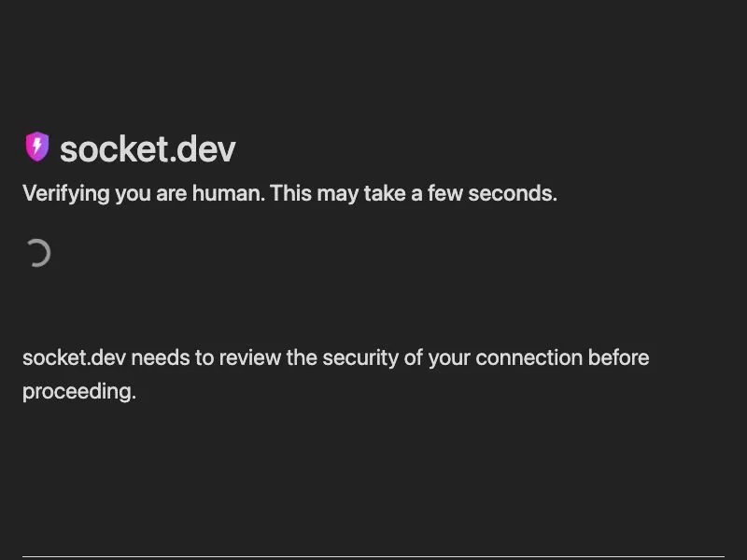Click the circular loading spinner
The height and width of the screenshot is (560, 747).
coord(38,253)
